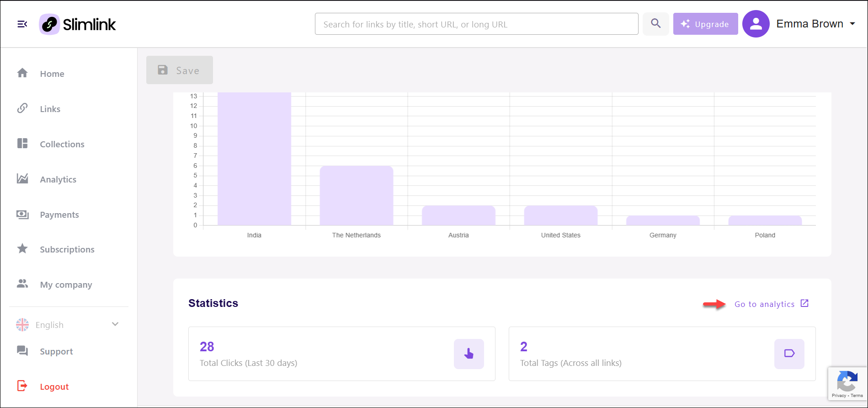This screenshot has height=408, width=868.
Task: Click the Slimlink logo
Action: click(x=77, y=24)
